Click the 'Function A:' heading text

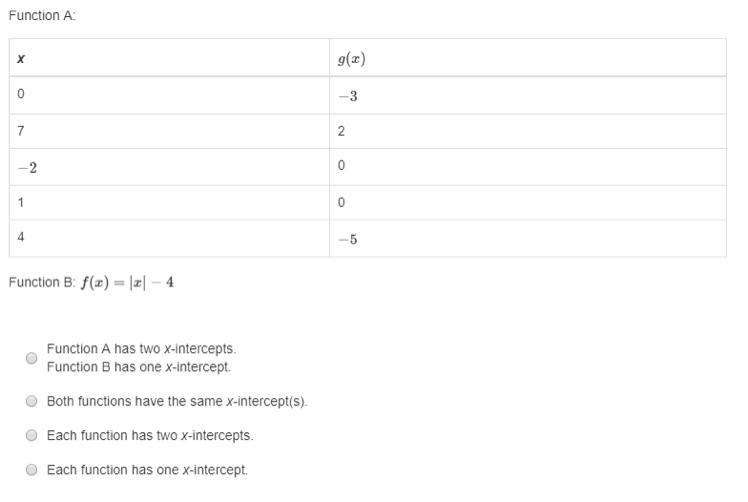click(x=42, y=16)
